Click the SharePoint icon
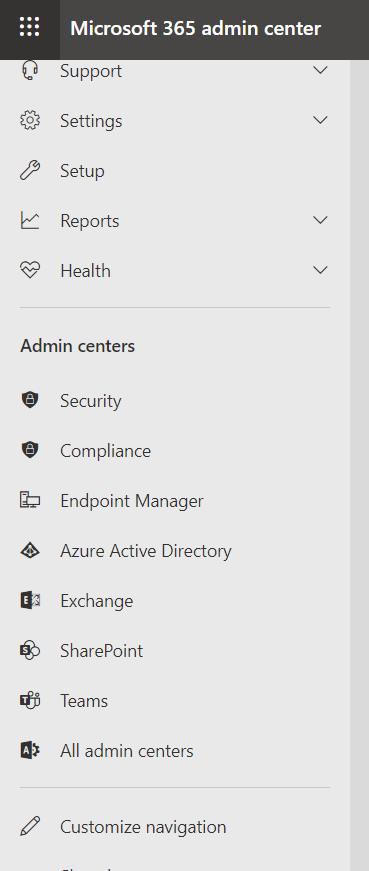The image size is (369, 871). [x=30, y=650]
